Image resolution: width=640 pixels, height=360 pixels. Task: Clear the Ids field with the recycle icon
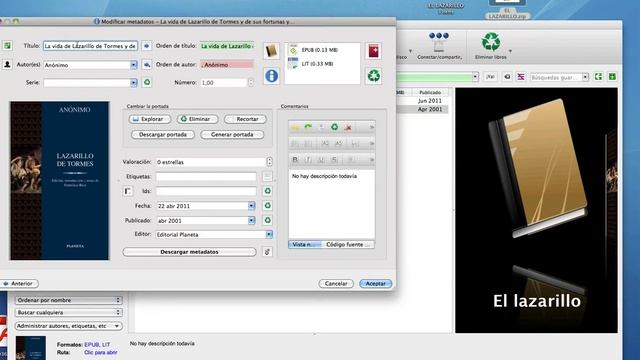point(267,191)
